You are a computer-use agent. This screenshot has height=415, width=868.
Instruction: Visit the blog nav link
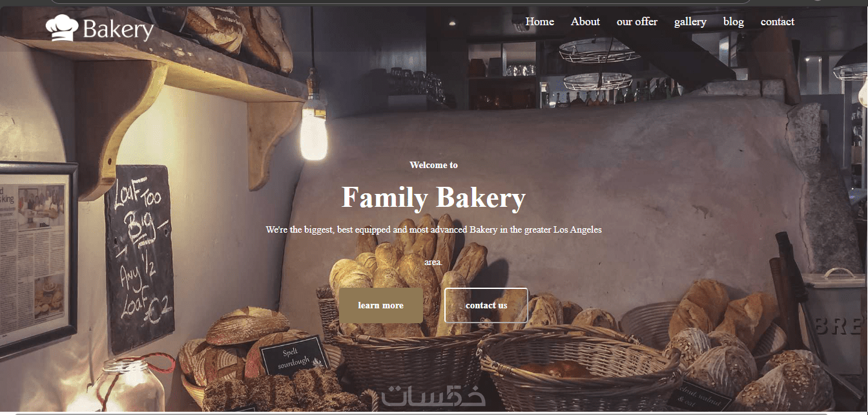(734, 21)
